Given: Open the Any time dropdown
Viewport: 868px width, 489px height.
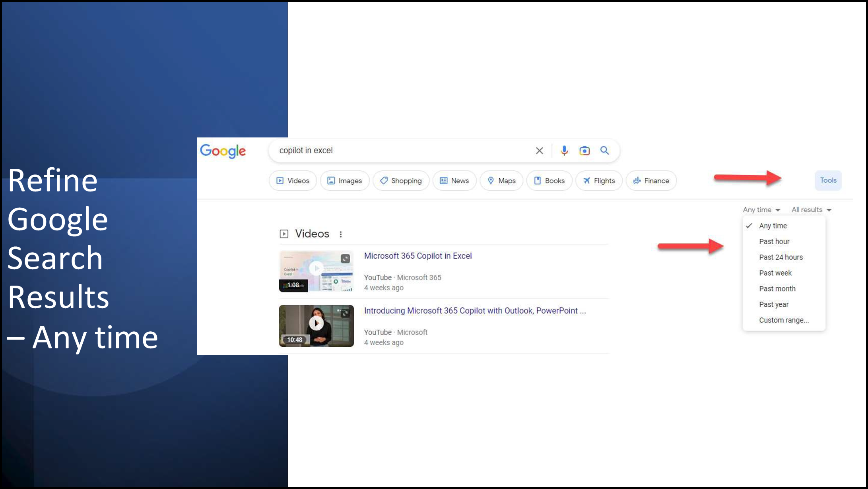Looking at the screenshot, I should [761, 210].
